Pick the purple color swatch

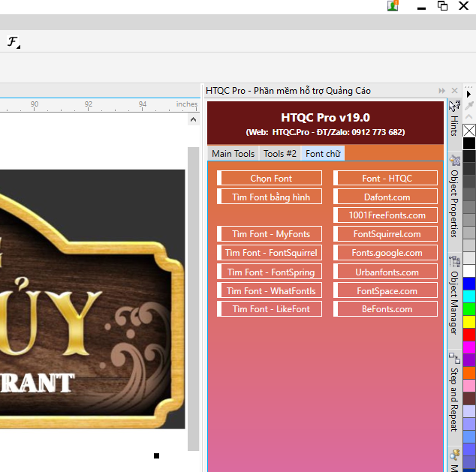pos(469,360)
